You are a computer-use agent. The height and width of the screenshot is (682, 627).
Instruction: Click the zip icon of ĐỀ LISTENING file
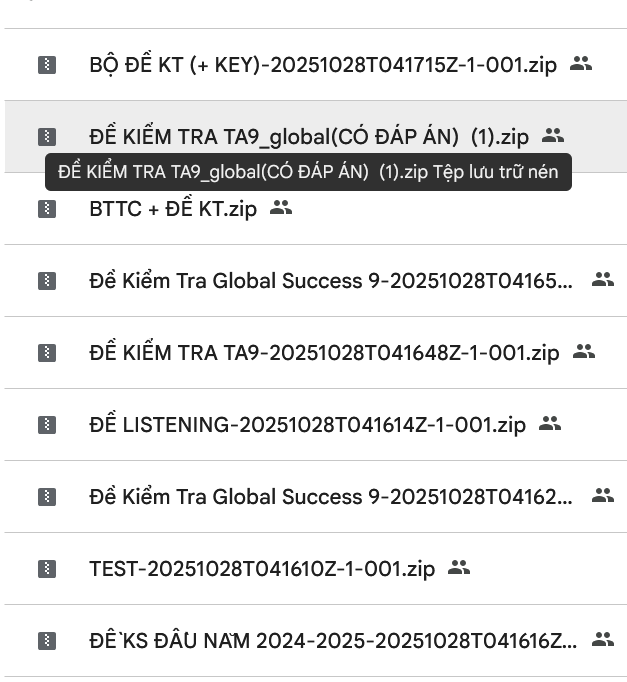tap(47, 425)
